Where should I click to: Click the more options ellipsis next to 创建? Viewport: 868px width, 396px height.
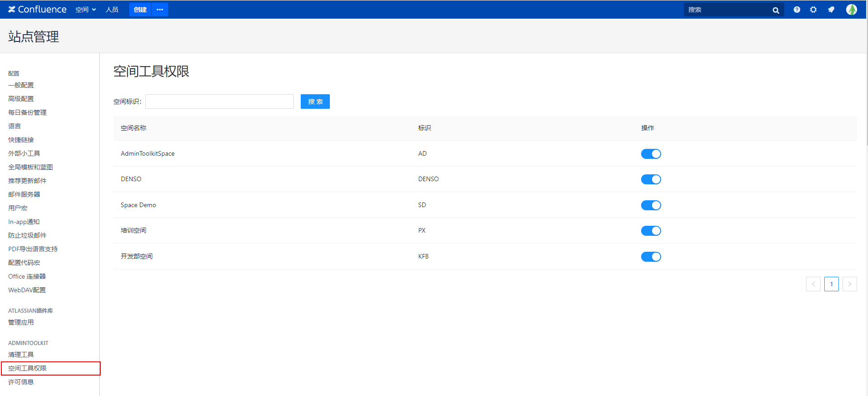click(x=160, y=10)
